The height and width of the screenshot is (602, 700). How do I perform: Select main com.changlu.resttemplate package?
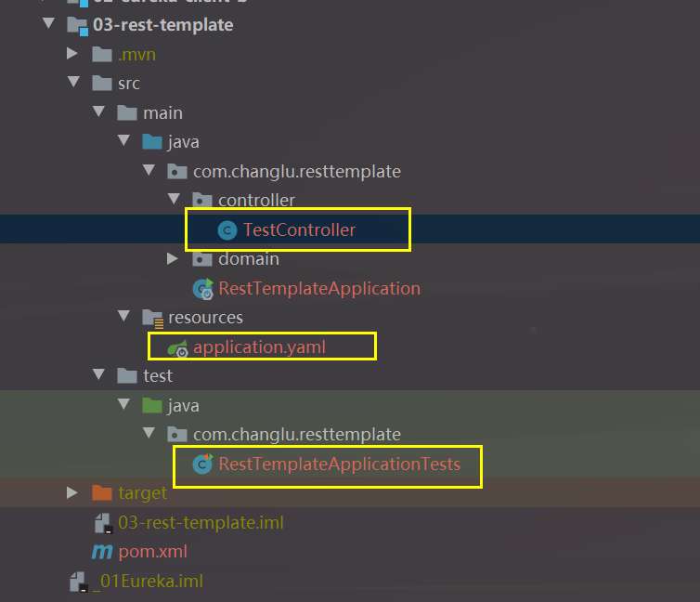[296, 172]
